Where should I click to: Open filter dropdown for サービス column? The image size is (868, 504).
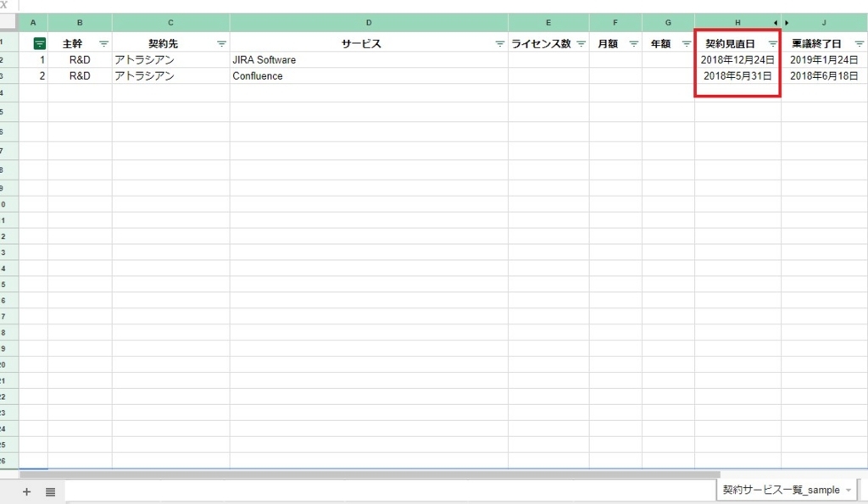(499, 44)
